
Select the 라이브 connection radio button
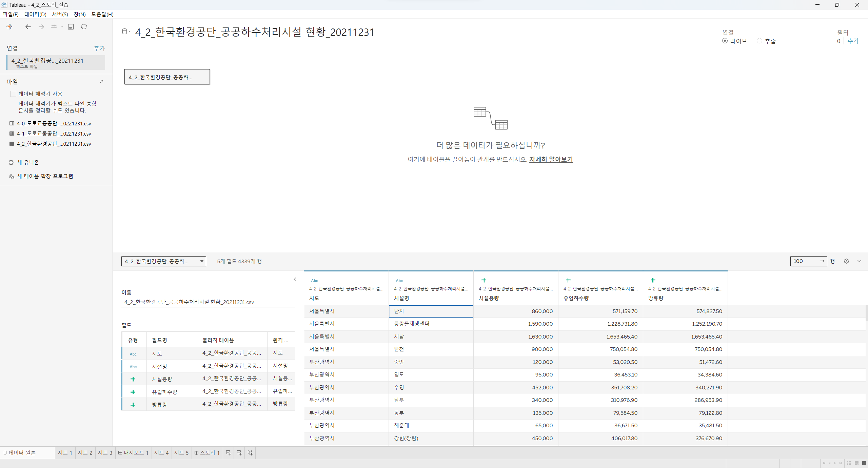(725, 41)
